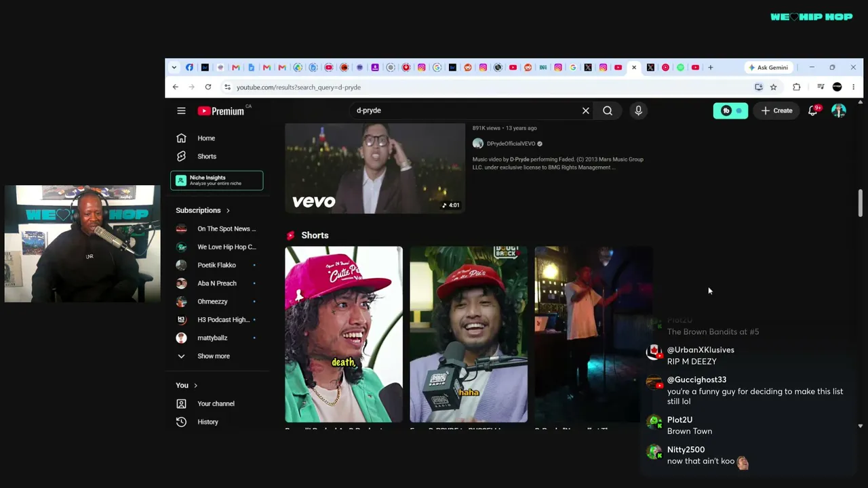This screenshot has height=488, width=868.
Task: Expand the Subscriptions section
Action: tap(203, 210)
